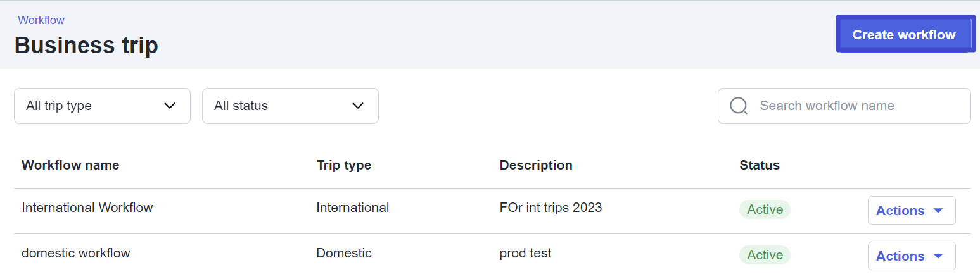Click the Status column header
Screen dimensions: 980x279
(x=760, y=165)
